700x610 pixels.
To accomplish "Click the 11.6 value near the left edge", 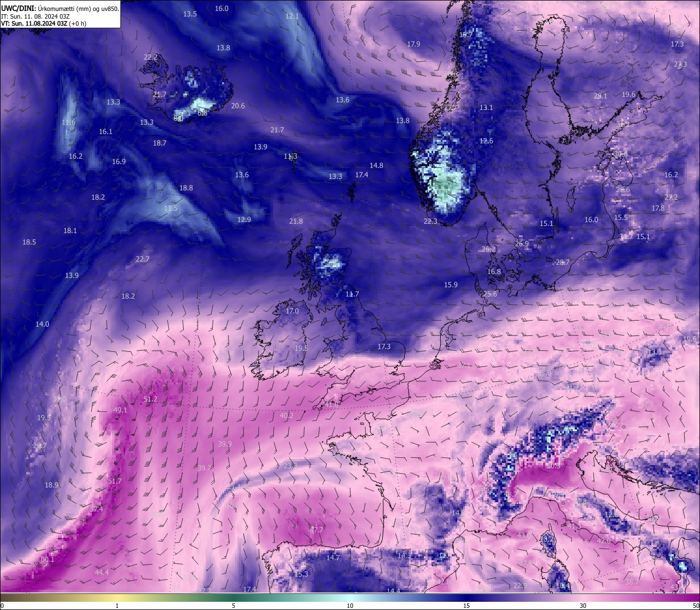I will tap(68, 123).
